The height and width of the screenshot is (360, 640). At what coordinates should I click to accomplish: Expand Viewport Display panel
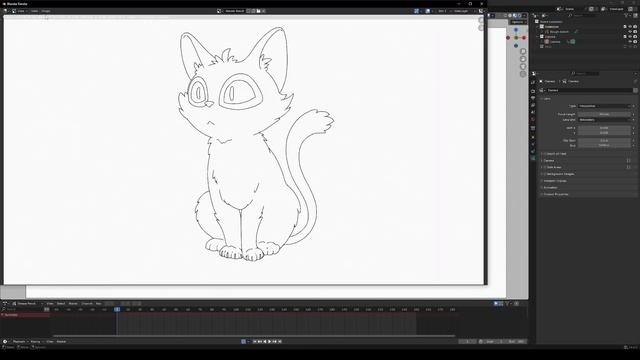click(x=555, y=181)
